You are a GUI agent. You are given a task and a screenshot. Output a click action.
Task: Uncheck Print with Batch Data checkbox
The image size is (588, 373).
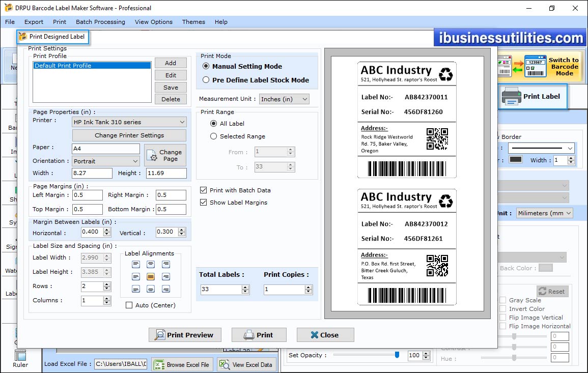(x=203, y=190)
